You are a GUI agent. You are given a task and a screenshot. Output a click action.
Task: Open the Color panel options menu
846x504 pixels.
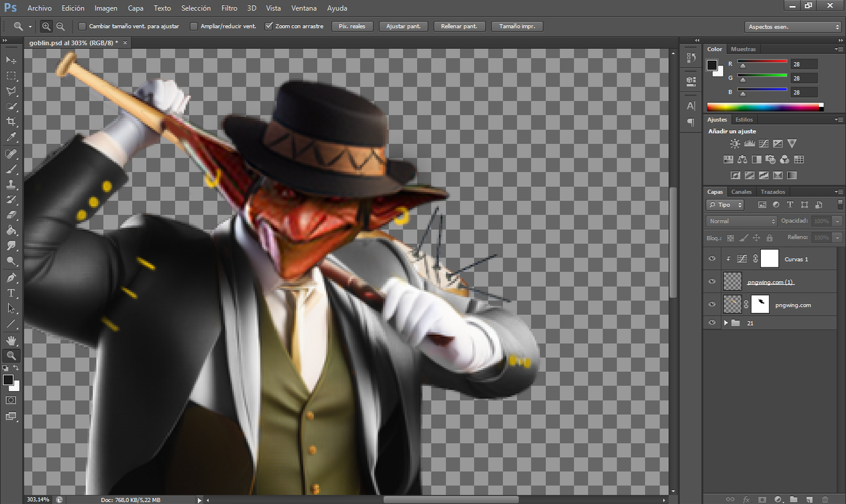(839, 49)
